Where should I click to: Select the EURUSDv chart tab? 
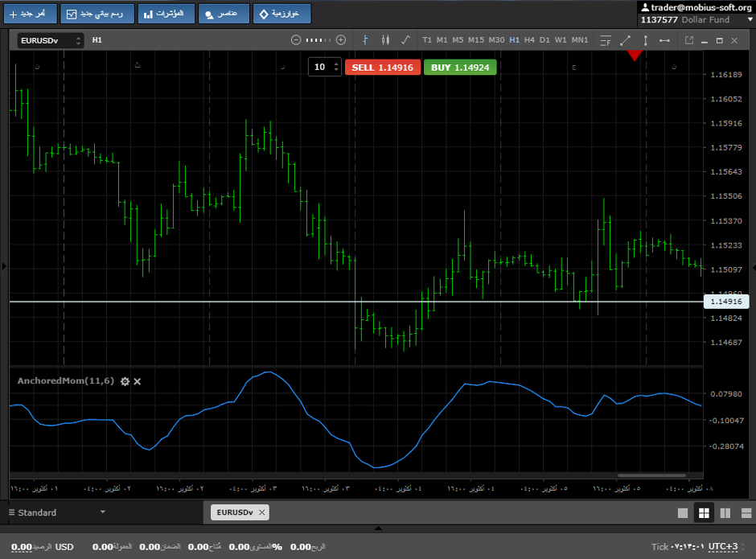point(233,512)
